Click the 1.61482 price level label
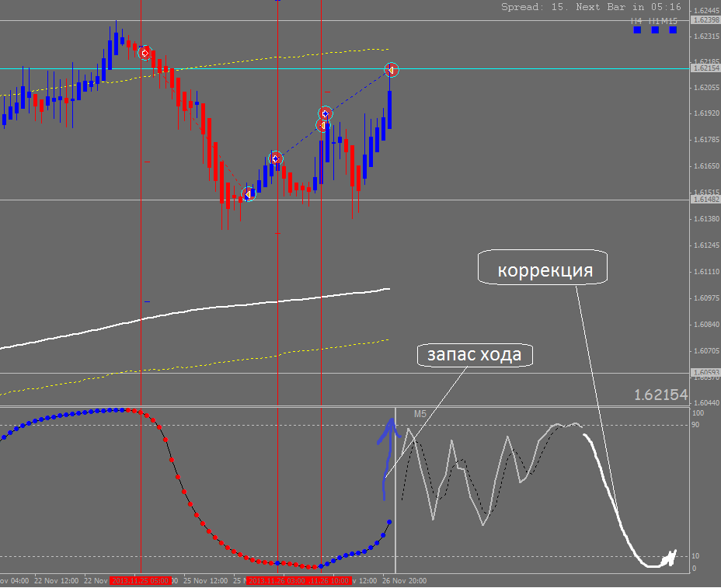 705,199
